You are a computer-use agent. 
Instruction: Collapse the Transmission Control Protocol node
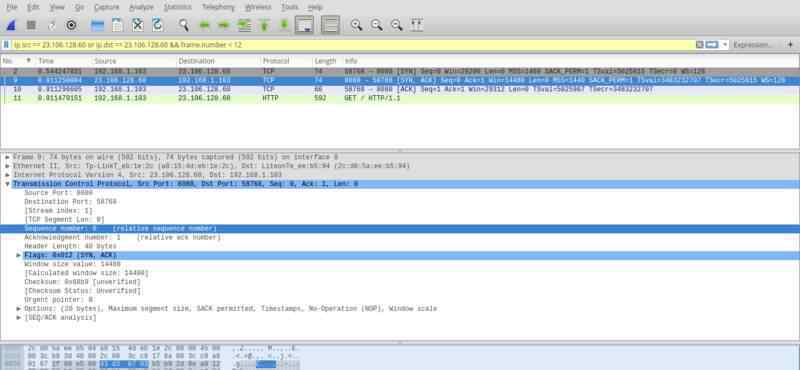click(x=8, y=184)
